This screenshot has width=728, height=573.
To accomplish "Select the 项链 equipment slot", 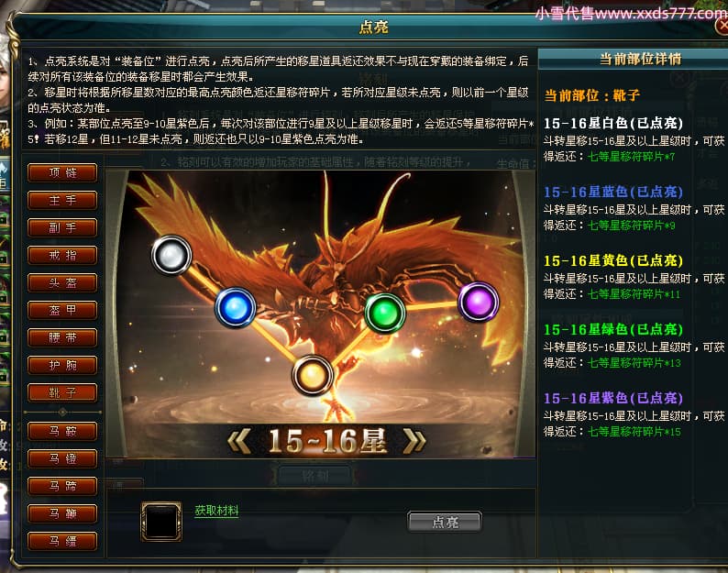I will click(x=62, y=172).
